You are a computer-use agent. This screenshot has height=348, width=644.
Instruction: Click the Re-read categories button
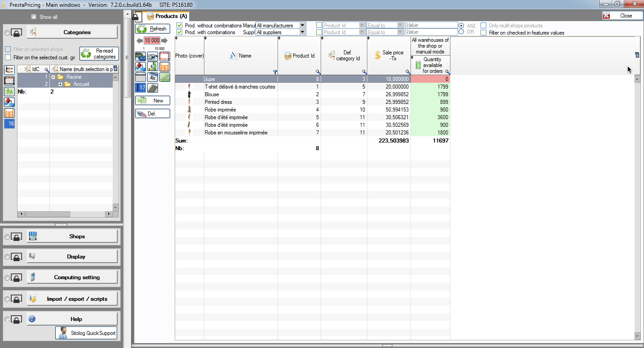coord(99,54)
